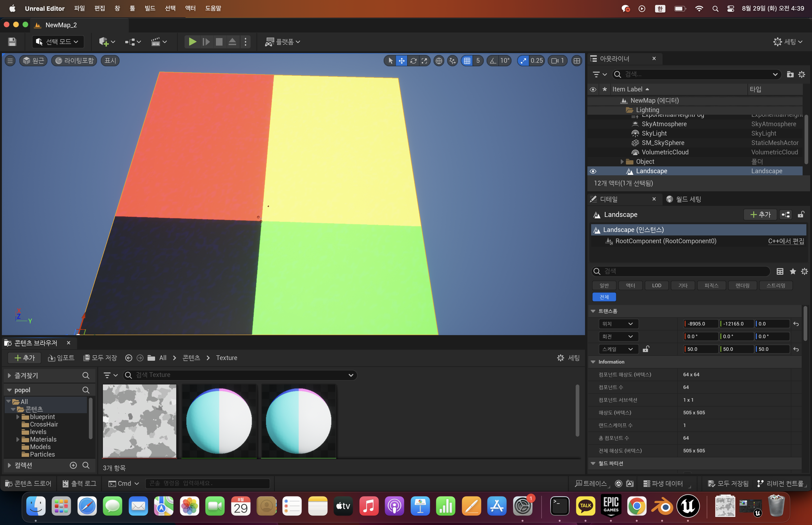Image resolution: width=812 pixels, height=525 pixels.
Task: Select the scale transform tool
Action: [424, 61]
